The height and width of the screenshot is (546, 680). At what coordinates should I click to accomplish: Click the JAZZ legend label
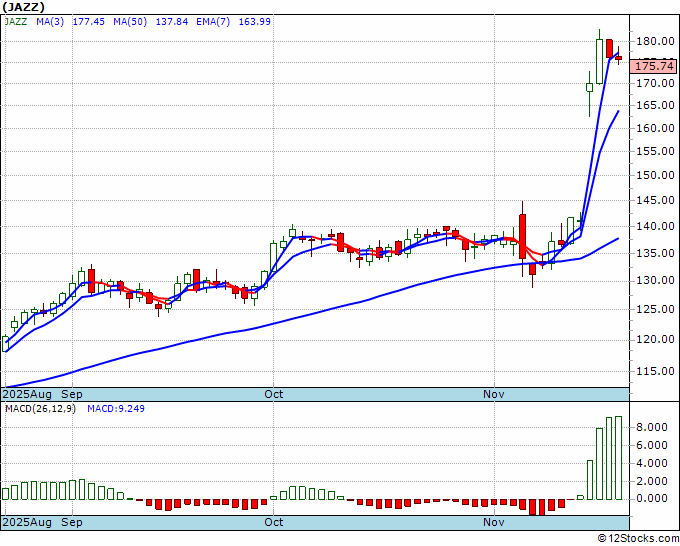pyautogui.click(x=16, y=21)
